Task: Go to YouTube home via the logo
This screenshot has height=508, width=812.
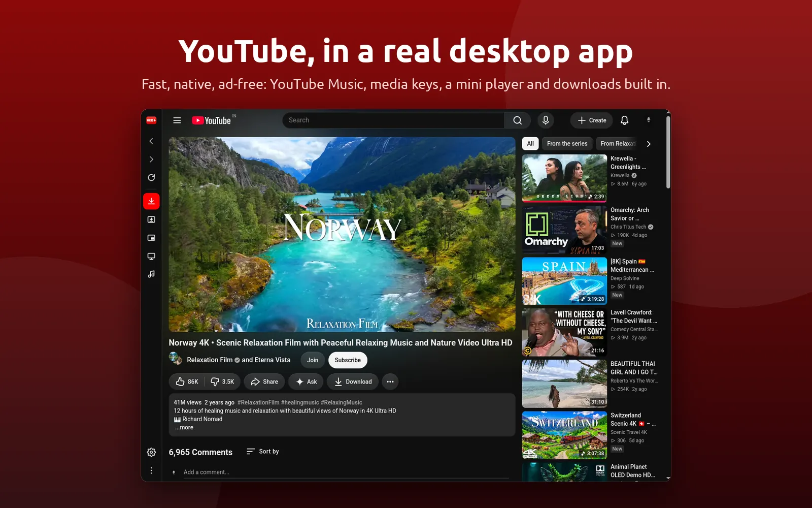Action: click(x=212, y=120)
